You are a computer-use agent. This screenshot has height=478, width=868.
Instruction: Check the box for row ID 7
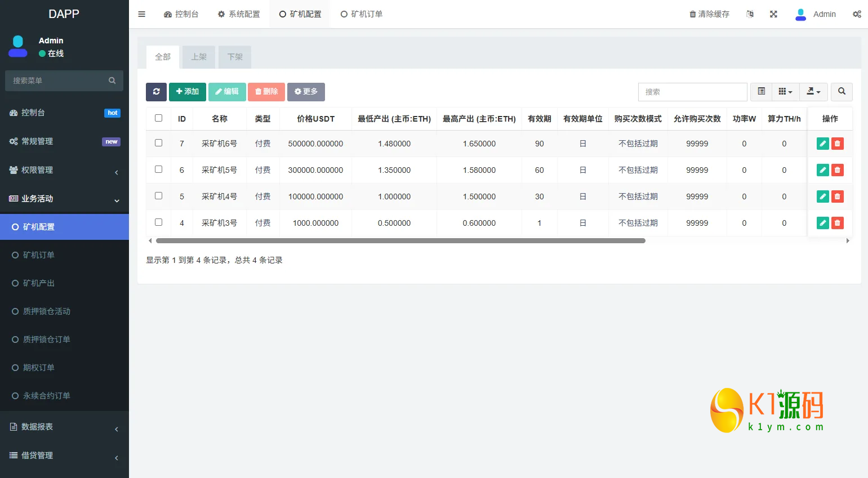[x=158, y=143]
